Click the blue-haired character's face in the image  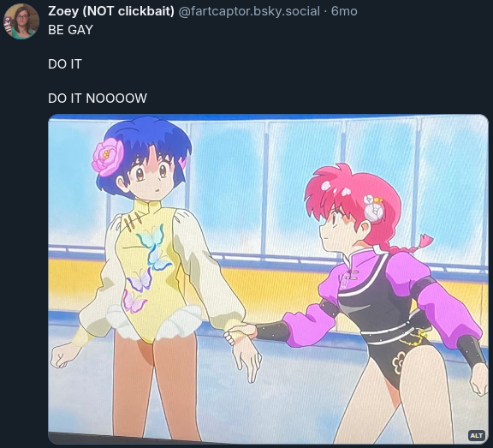(x=151, y=176)
